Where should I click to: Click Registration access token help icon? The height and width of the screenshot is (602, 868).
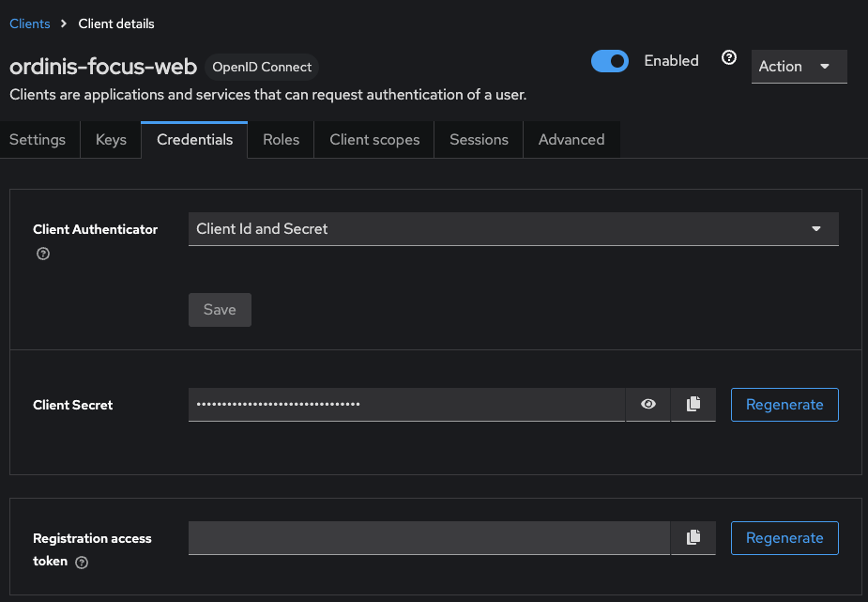point(82,562)
